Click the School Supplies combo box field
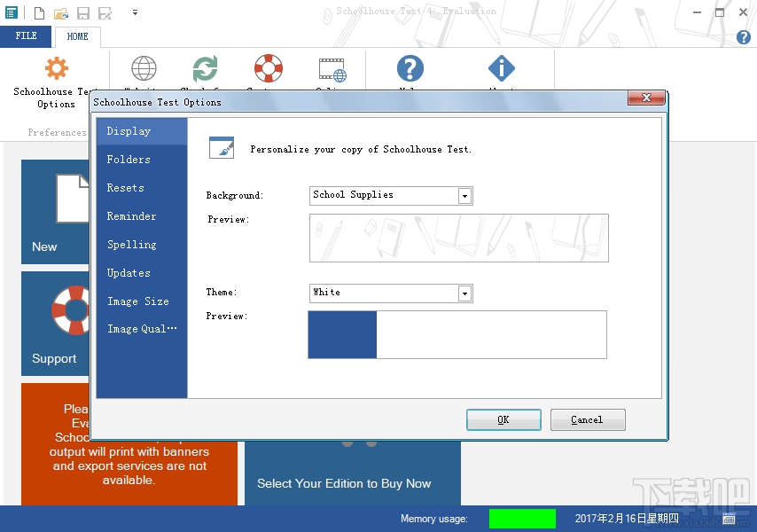 coord(391,196)
